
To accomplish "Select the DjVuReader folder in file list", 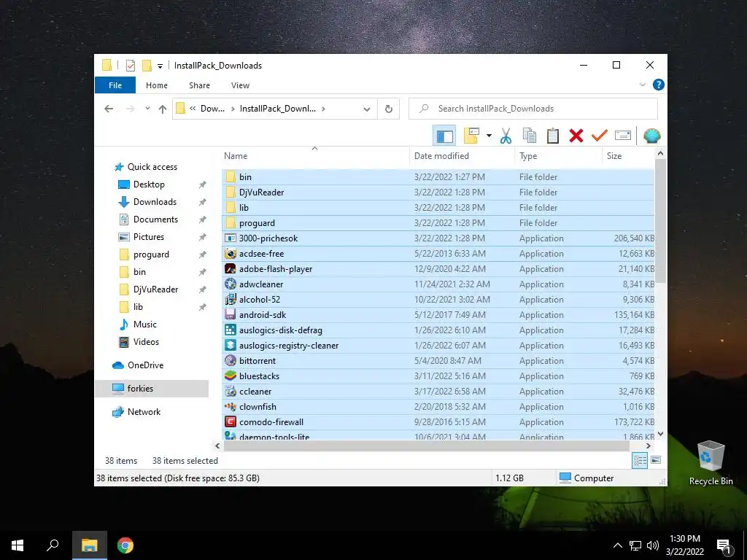I will [438, 192].
